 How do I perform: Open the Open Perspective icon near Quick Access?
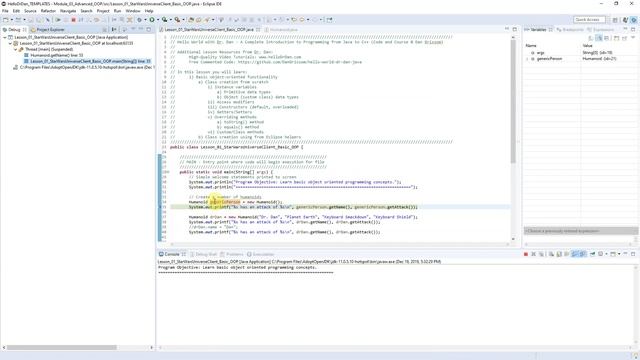(615, 20)
